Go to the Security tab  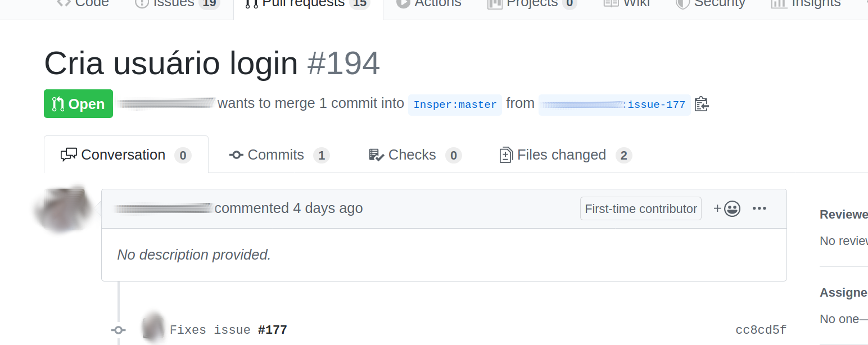pyautogui.click(x=710, y=4)
